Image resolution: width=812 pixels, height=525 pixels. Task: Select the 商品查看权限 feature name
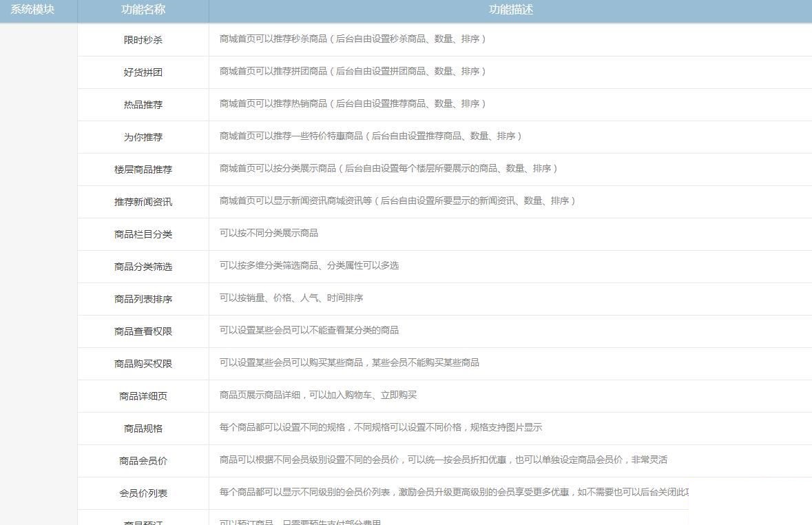[x=144, y=331]
